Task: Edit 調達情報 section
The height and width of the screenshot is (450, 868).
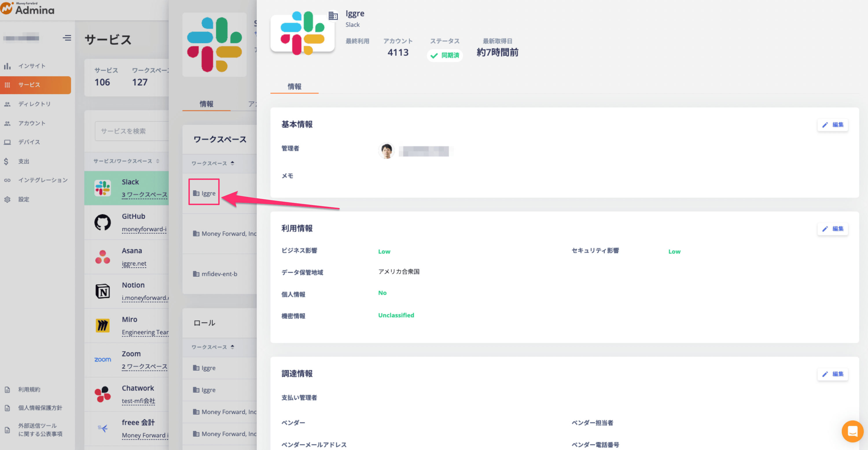Action: tap(833, 374)
